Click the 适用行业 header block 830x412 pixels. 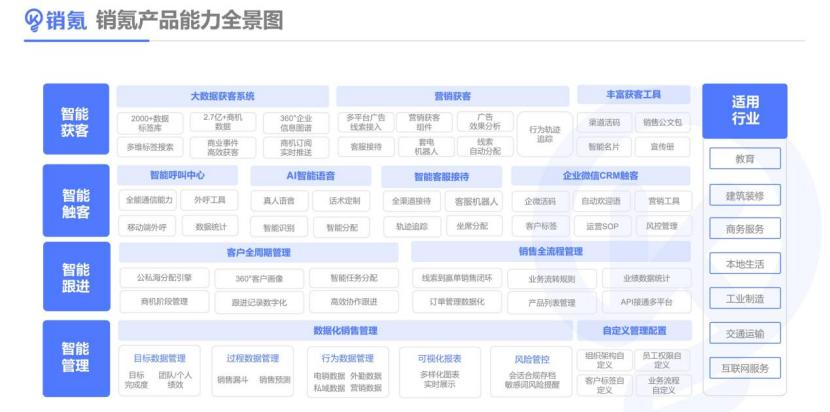744,111
